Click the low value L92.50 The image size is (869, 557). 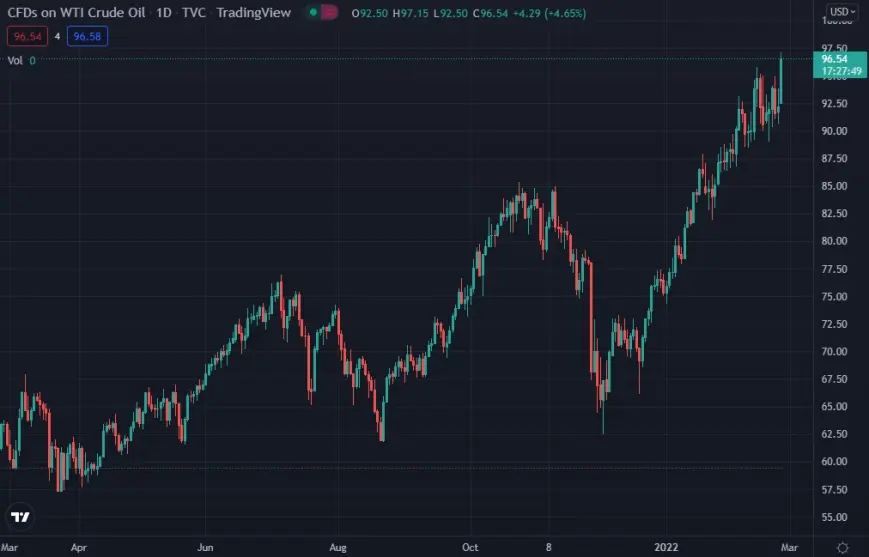pyautogui.click(x=451, y=13)
